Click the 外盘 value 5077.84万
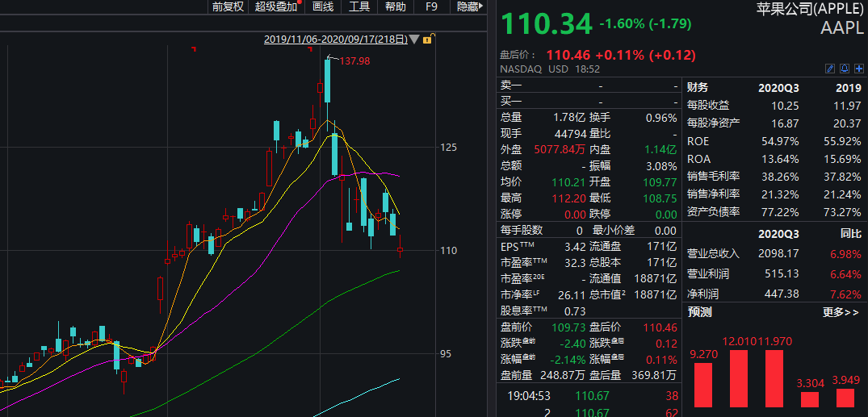 click(560, 149)
